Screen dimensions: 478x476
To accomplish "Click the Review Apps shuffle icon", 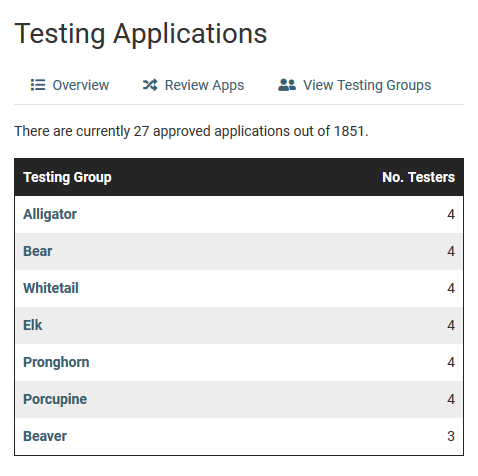I will [150, 85].
